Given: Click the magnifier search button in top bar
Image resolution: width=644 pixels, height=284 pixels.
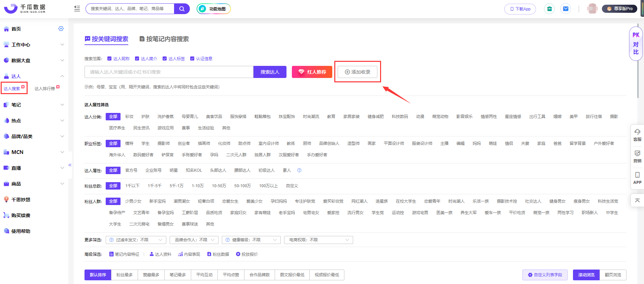Looking at the screenshot, I should pos(182,9).
